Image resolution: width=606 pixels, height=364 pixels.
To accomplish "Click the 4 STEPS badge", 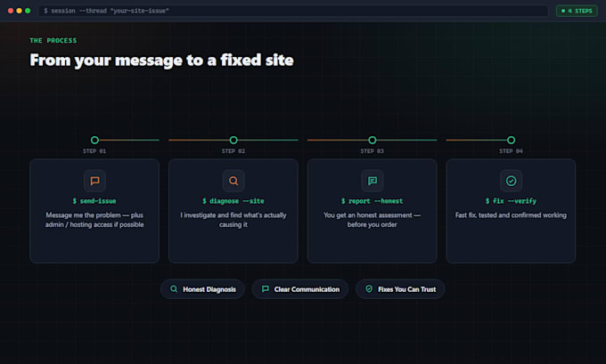I will pyautogui.click(x=577, y=11).
